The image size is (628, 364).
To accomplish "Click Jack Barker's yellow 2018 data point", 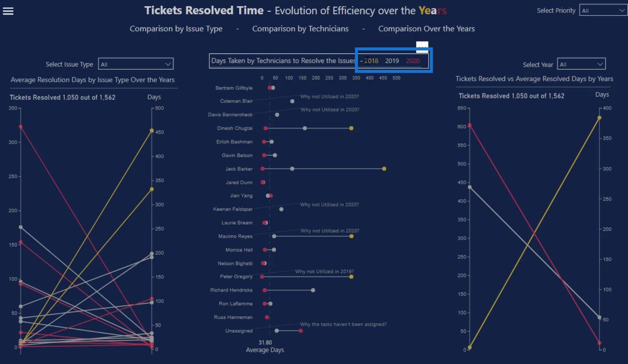I will (x=384, y=169).
